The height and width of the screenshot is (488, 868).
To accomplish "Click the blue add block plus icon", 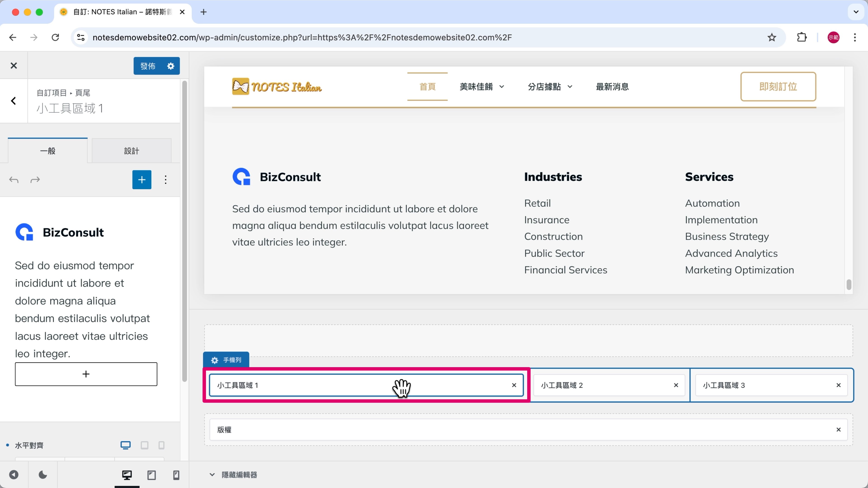I will coord(142,180).
